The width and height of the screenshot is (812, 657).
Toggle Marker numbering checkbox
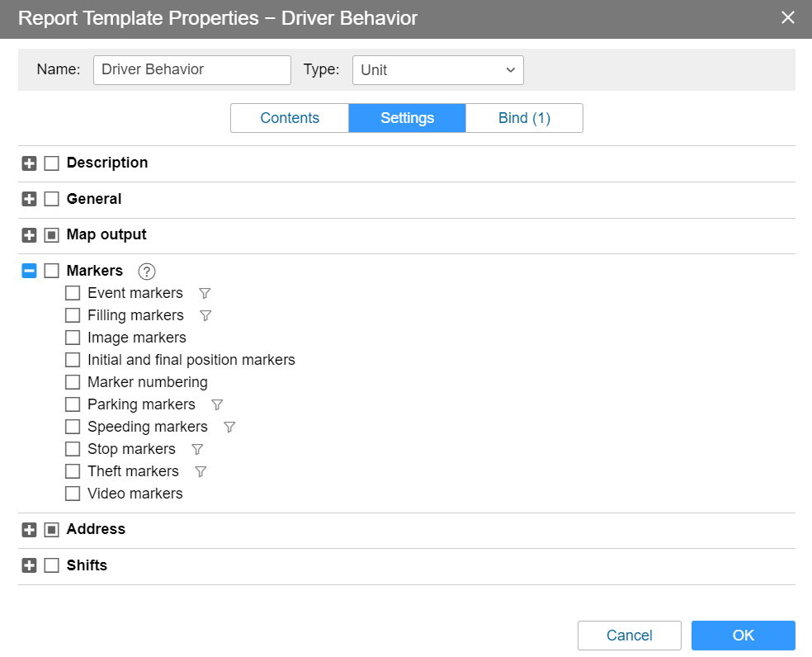click(73, 382)
